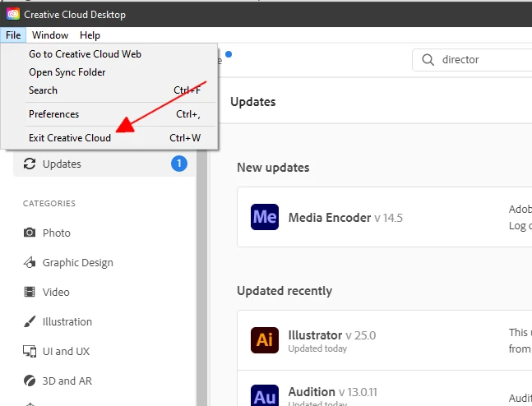
Task: Click the CATEGORIES sidebar label
Action: [x=49, y=203]
